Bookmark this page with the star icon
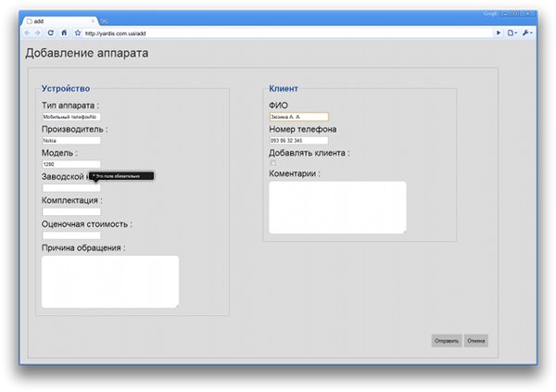The image size is (556, 392). click(x=78, y=32)
